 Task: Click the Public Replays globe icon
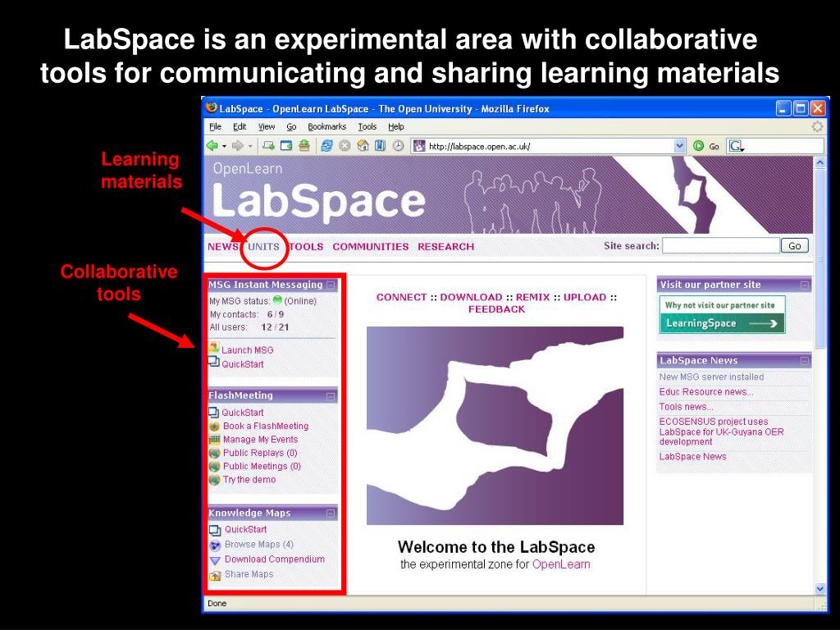[214, 453]
